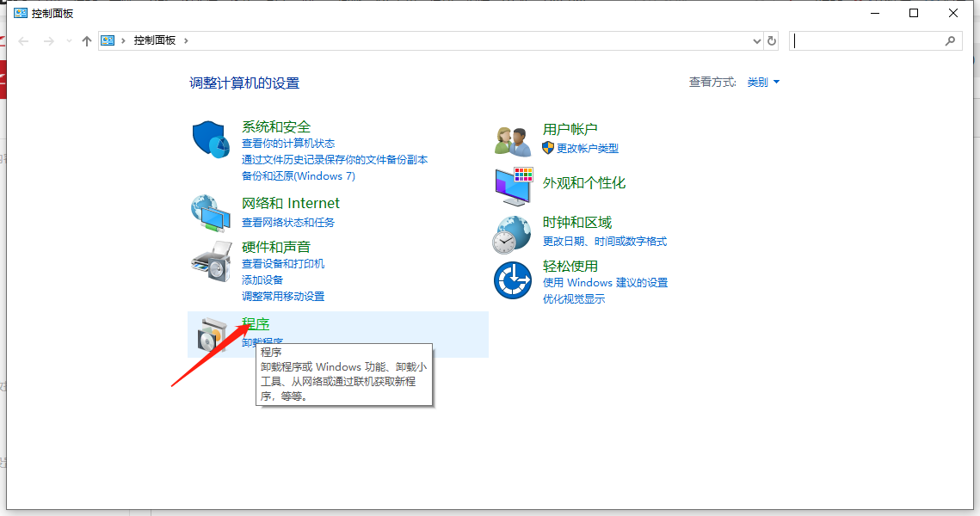The width and height of the screenshot is (980, 516).
Task: Click 更改日期、时间或数字格式 link
Action: point(604,241)
